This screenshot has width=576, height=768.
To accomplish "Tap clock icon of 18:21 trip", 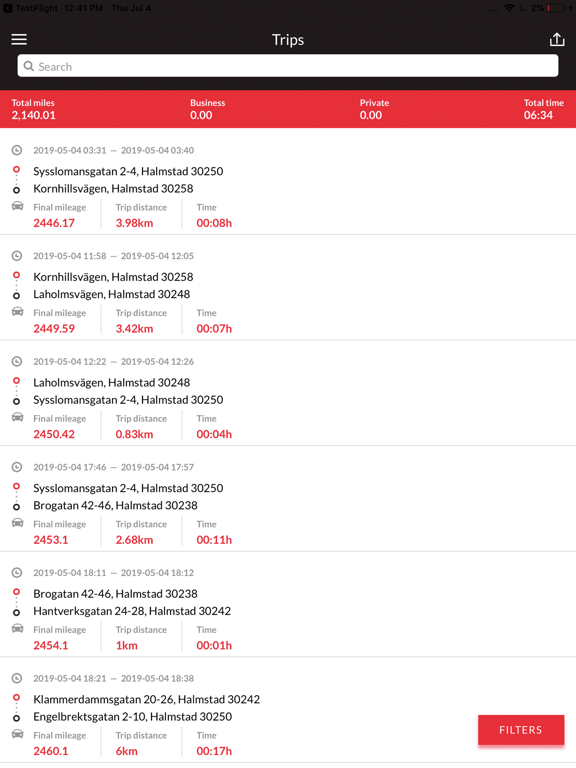I will [17, 678].
